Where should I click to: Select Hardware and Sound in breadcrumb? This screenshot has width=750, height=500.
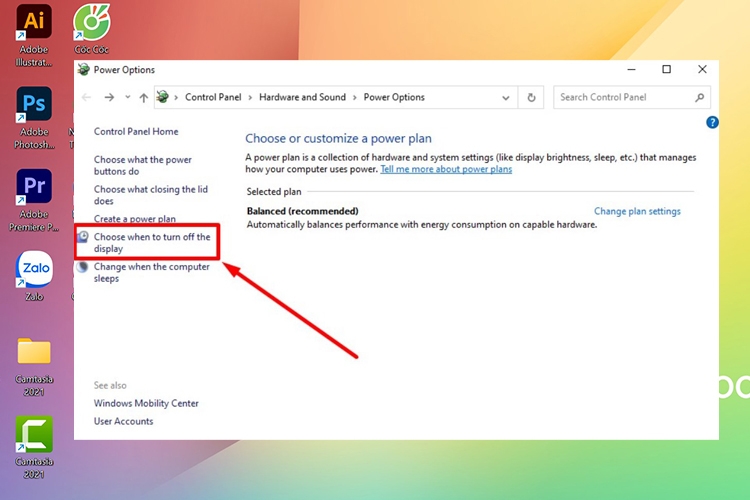point(302,97)
